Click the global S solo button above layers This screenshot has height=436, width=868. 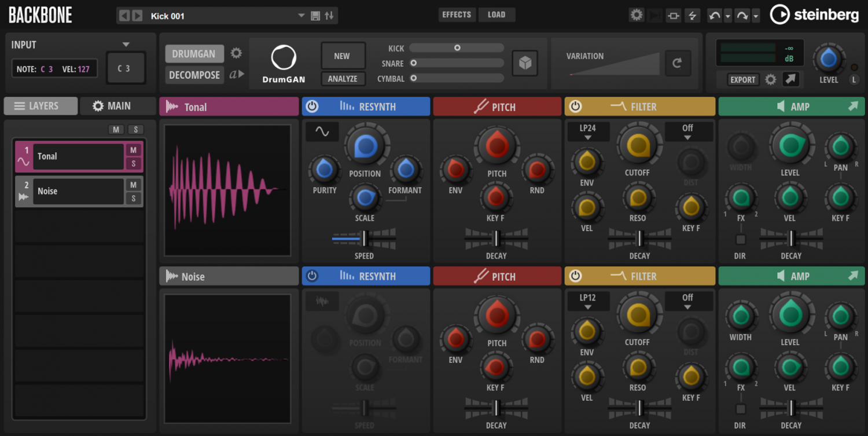click(x=135, y=130)
